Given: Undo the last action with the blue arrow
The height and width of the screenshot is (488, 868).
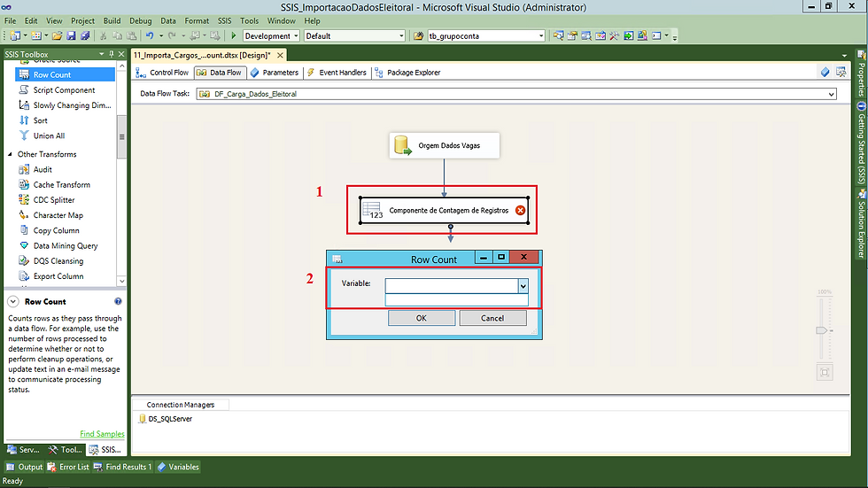Looking at the screenshot, I should click(150, 36).
